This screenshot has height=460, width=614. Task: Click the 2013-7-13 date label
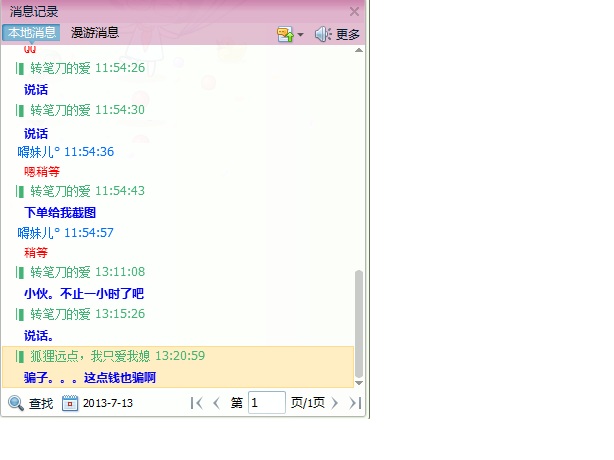[x=108, y=403]
